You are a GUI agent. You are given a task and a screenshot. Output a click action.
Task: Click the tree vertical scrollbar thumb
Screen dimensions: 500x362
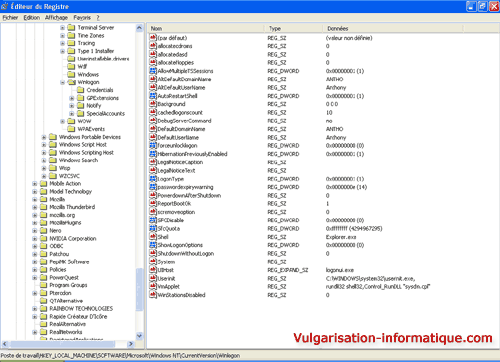point(139,289)
